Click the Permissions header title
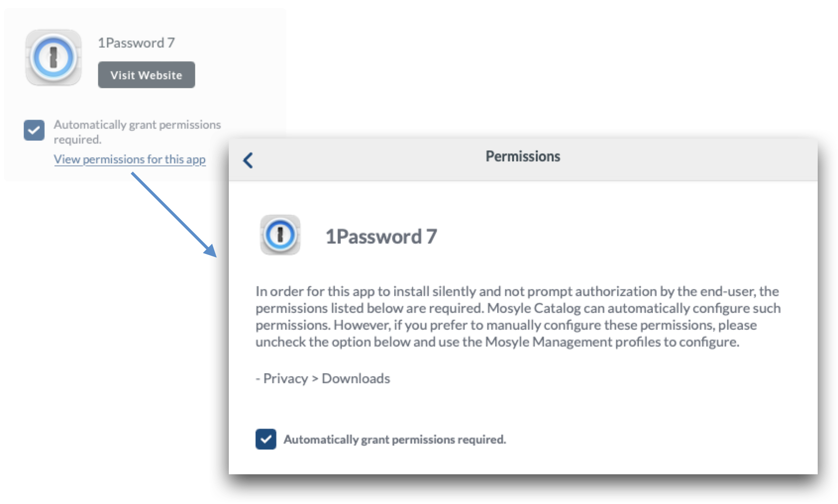838x504 pixels. [x=523, y=156]
